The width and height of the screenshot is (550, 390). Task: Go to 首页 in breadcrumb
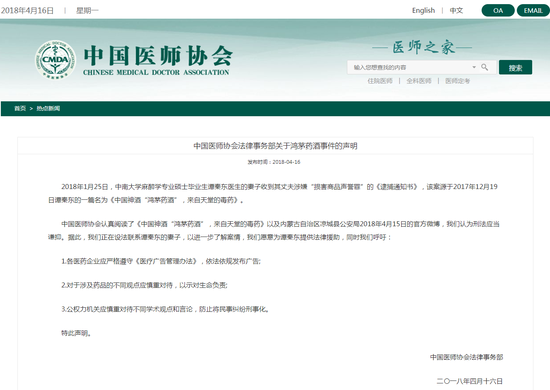tap(20, 108)
